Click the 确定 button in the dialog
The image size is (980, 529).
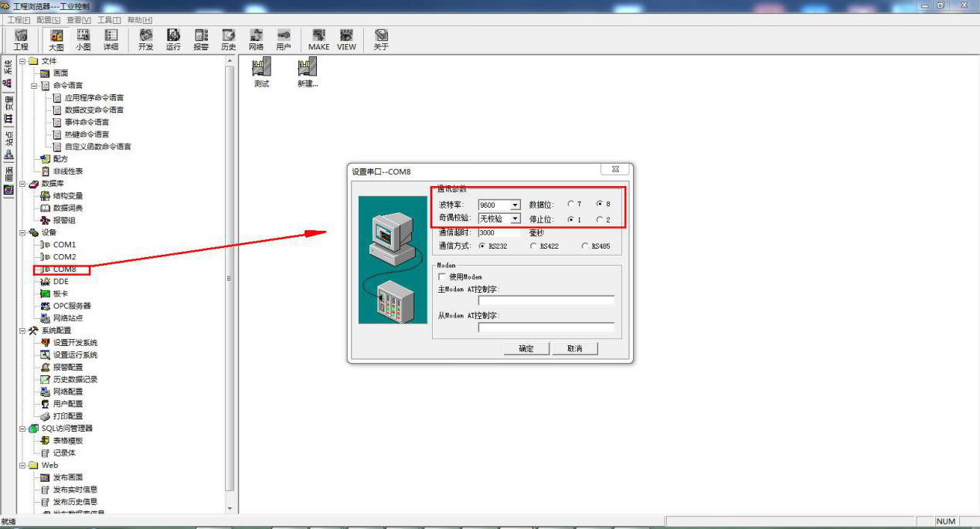[526, 348]
